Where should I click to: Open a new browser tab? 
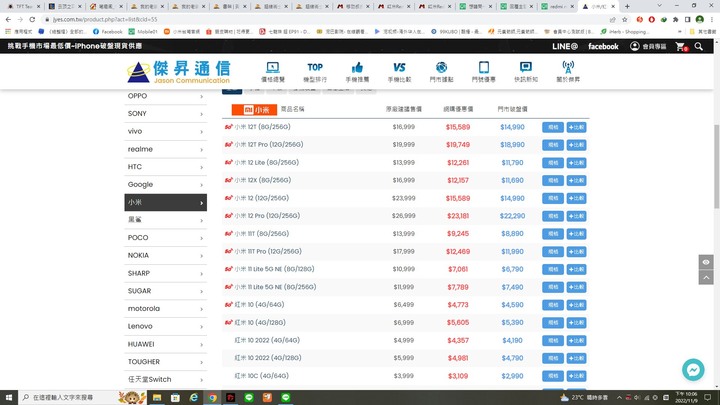[x=627, y=6]
